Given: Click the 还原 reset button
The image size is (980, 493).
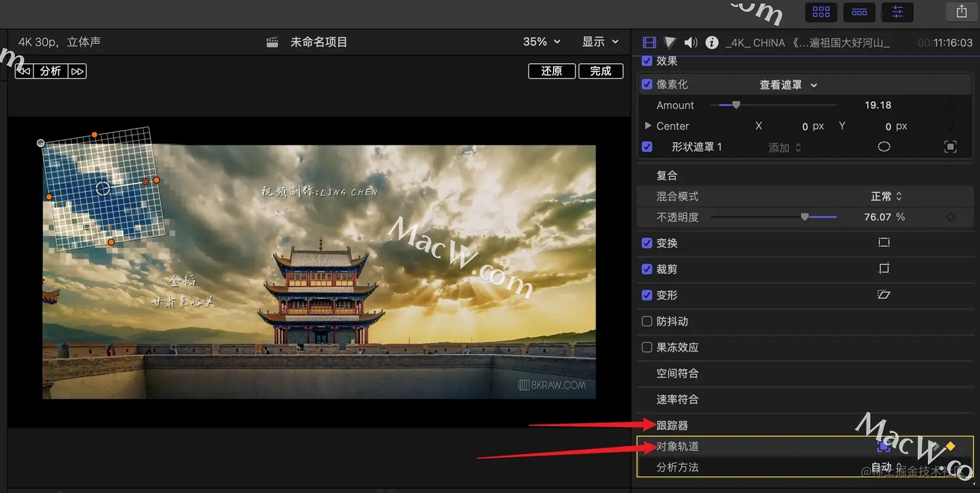Looking at the screenshot, I should pyautogui.click(x=552, y=71).
